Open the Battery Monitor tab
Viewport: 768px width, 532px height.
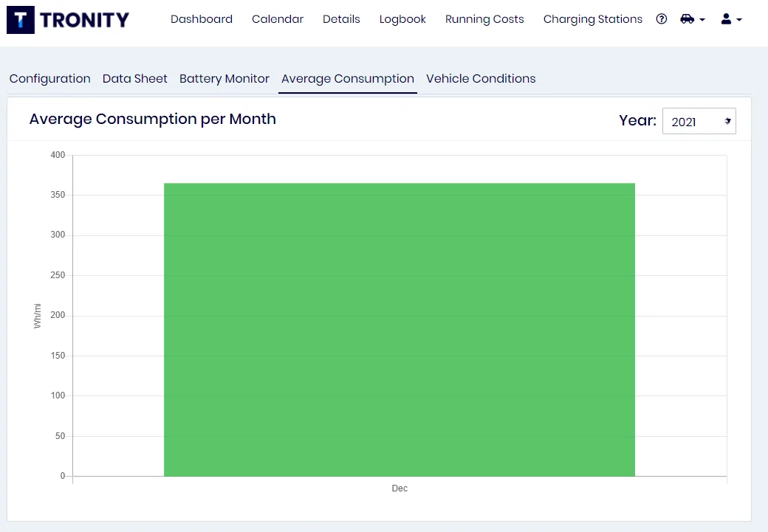pos(224,79)
